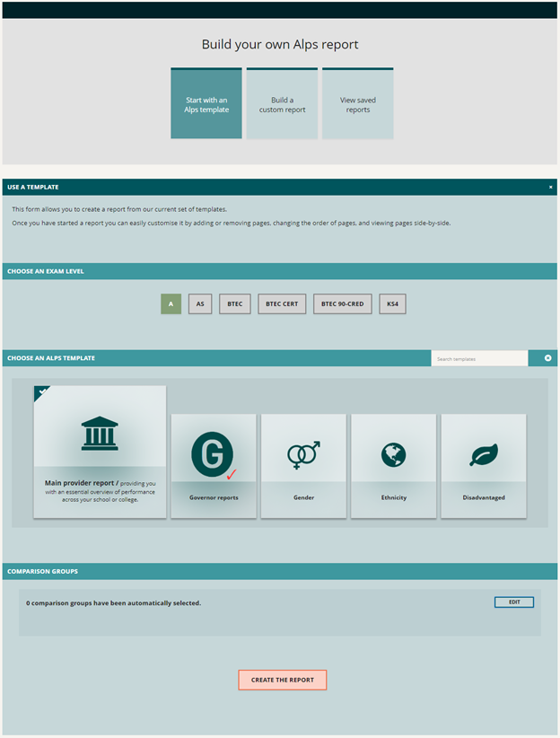The image size is (560, 738).
Task: Click the 0 comparison groups message
Action: [113, 603]
